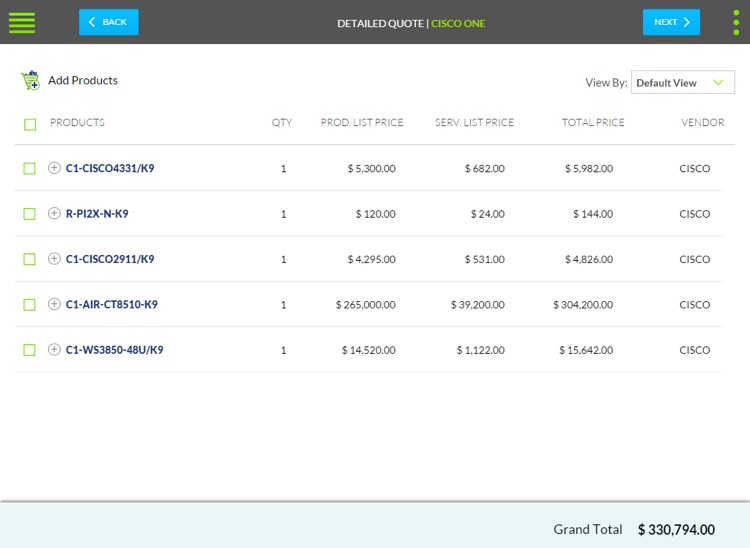
Task: Click the CISCO ONE title text
Action: (458, 23)
